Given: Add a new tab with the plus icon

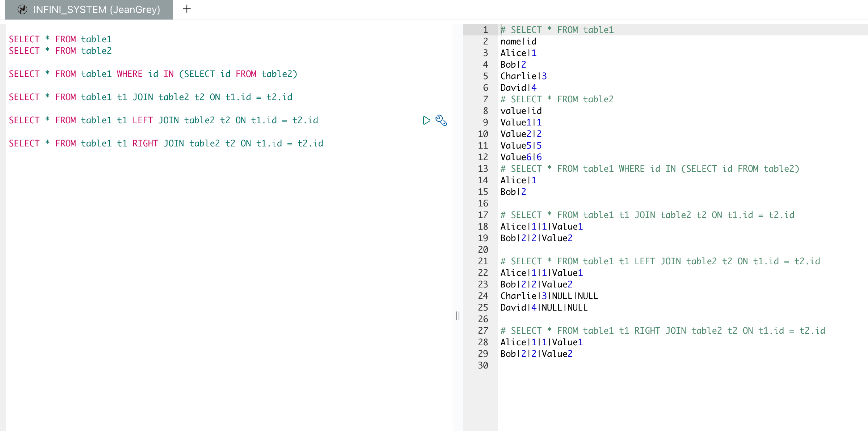Looking at the screenshot, I should [x=187, y=9].
